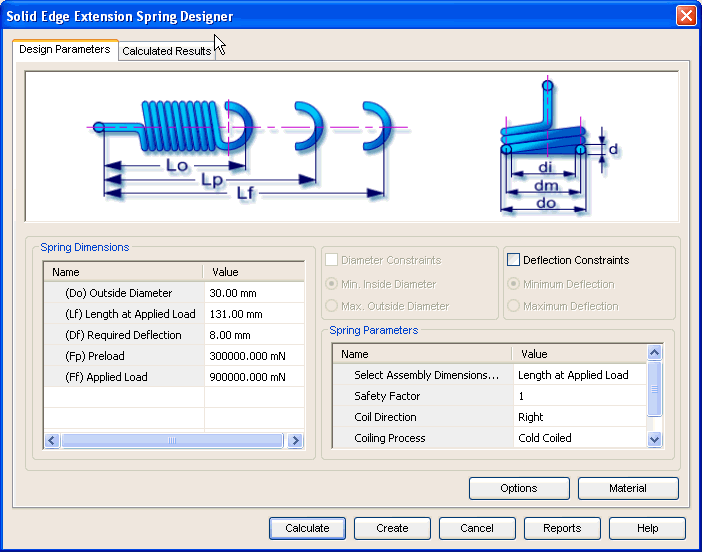This screenshot has height=552, width=702.
Task: Choose the Minimum Deflection radio option
Action: (514, 284)
